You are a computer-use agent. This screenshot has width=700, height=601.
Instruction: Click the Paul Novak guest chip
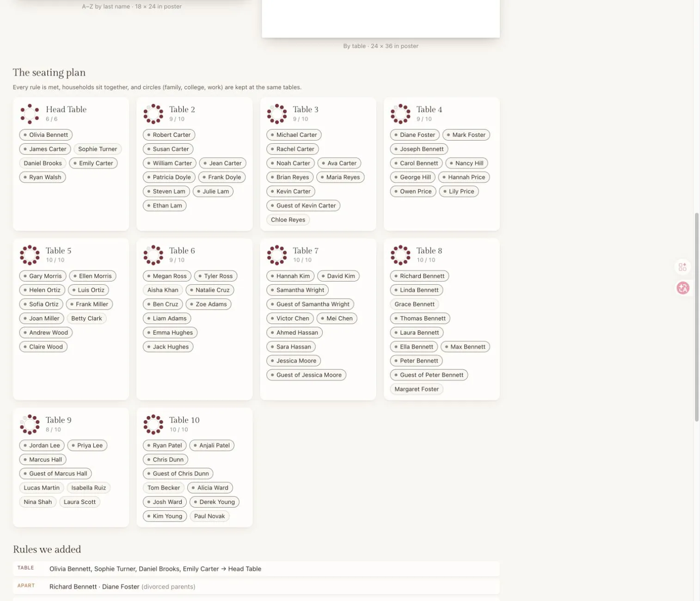209,516
